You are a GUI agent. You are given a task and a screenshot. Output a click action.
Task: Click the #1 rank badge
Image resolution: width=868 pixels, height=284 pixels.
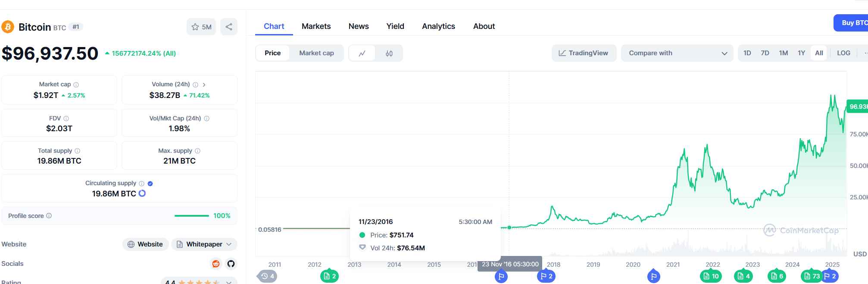click(x=76, y=27)
